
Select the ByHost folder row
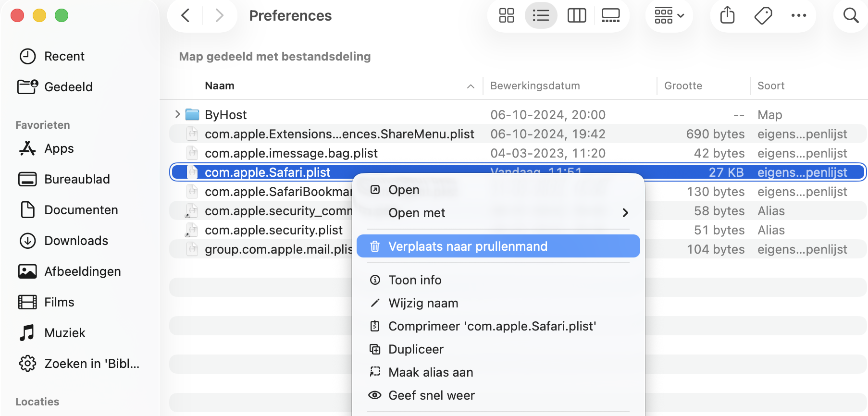tap(518, 114)
